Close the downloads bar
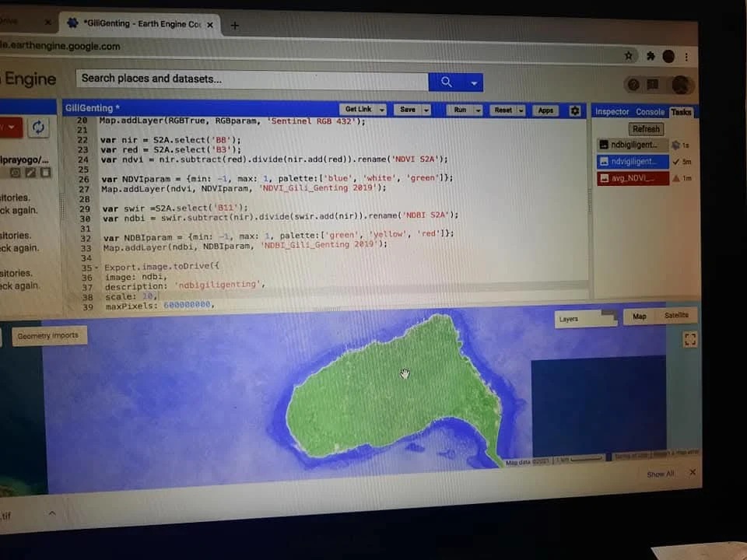Viewport: 747px width, 560px height. click(x=693, y=472)
